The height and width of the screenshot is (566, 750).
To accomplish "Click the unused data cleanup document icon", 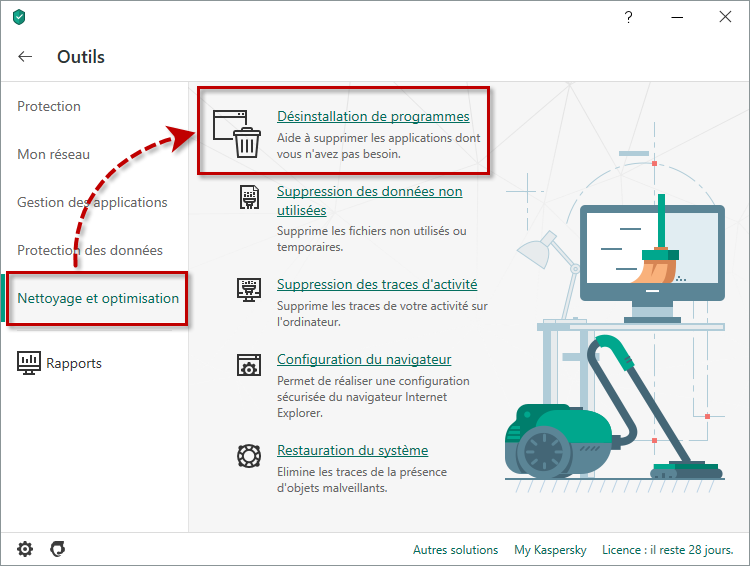I will [x=249, y=197].
